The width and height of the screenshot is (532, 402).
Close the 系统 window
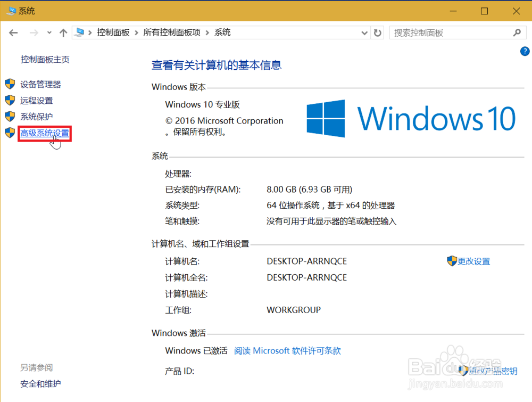tap(517, 11)
